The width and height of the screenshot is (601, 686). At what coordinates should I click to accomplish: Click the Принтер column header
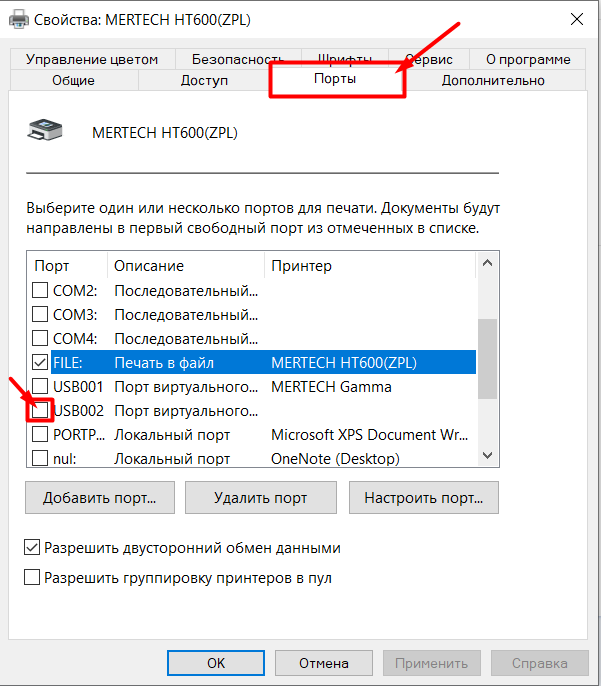[x=370, y=266]
